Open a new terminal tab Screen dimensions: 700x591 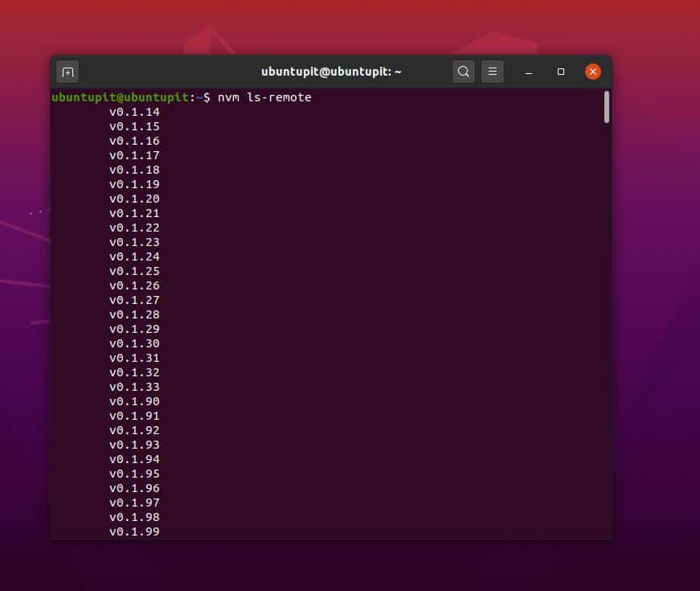(x=68, y=72)
